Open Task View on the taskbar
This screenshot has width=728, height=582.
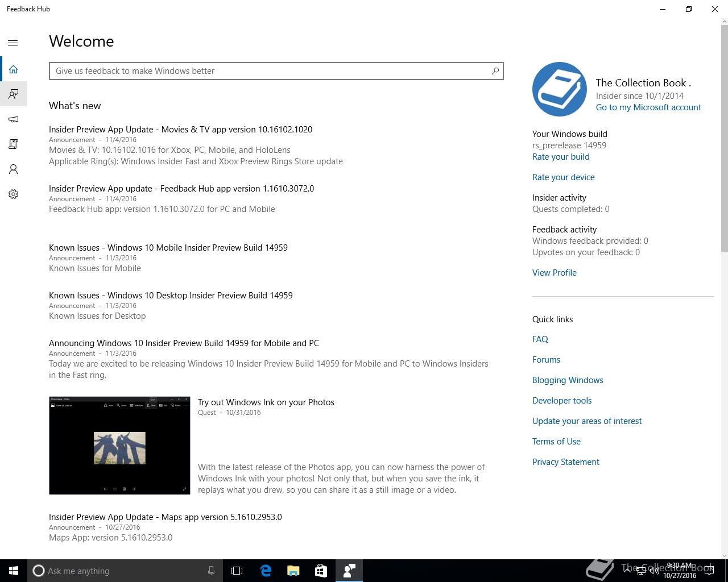pos(237,571)
